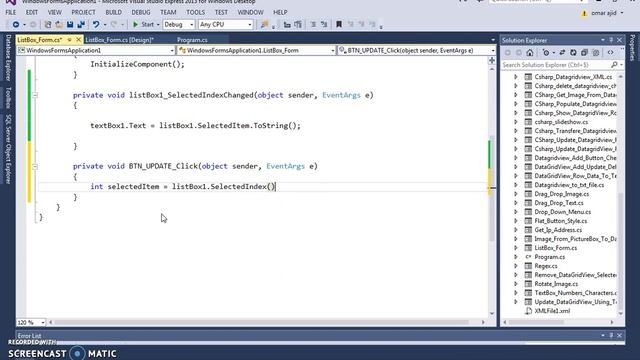
Task: Select XMLFile1.xml in Solution Explorer
Action: tap(552, 311)
